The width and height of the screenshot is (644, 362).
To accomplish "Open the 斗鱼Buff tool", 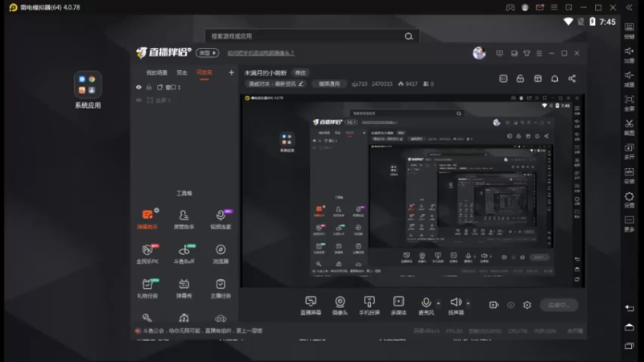I will 184,253.
